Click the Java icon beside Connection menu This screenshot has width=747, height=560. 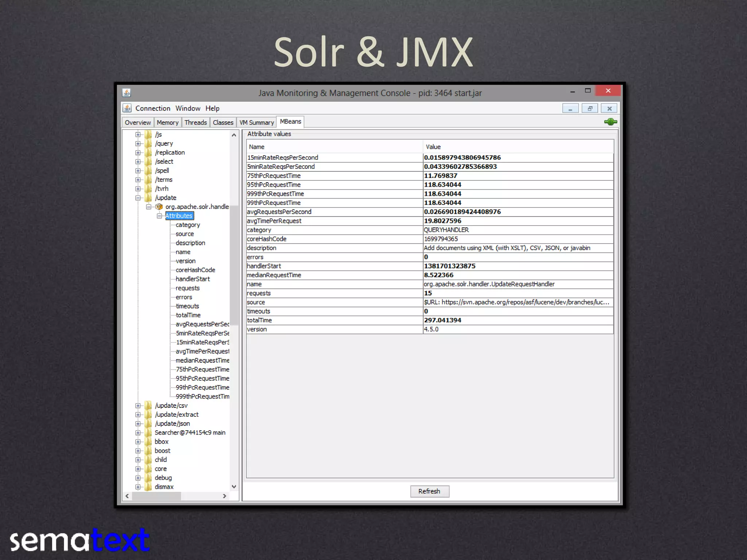pyautogui.click(x=127, y=108)
